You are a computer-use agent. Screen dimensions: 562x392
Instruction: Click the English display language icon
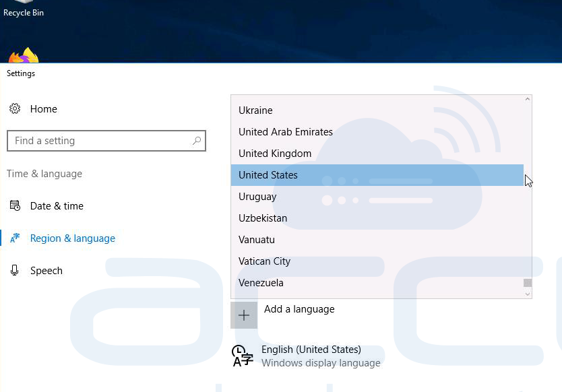pos(243,356)
